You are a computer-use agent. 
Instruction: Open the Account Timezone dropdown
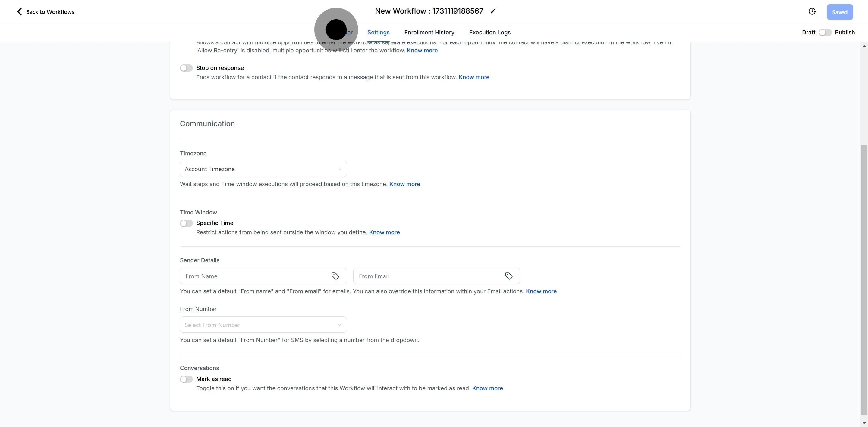[263, 169]
